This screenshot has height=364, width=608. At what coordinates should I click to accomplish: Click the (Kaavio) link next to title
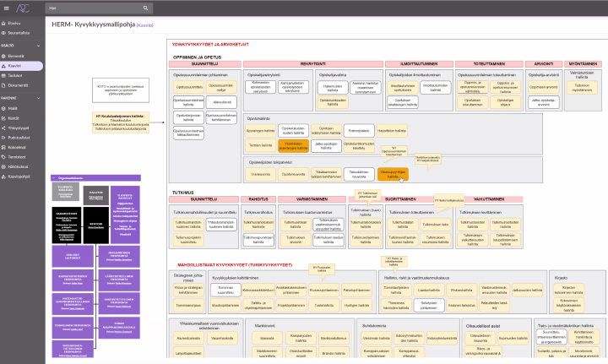[144, 26]
